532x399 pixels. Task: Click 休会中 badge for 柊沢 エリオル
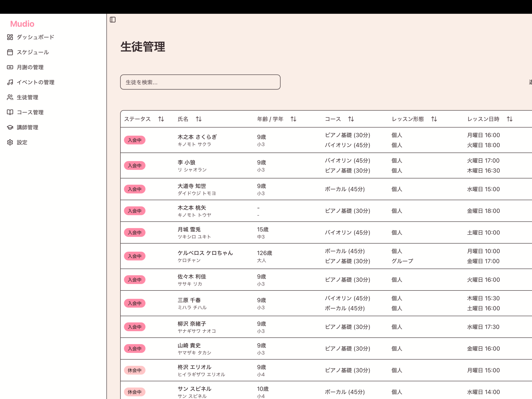click(x=135, y=370)
